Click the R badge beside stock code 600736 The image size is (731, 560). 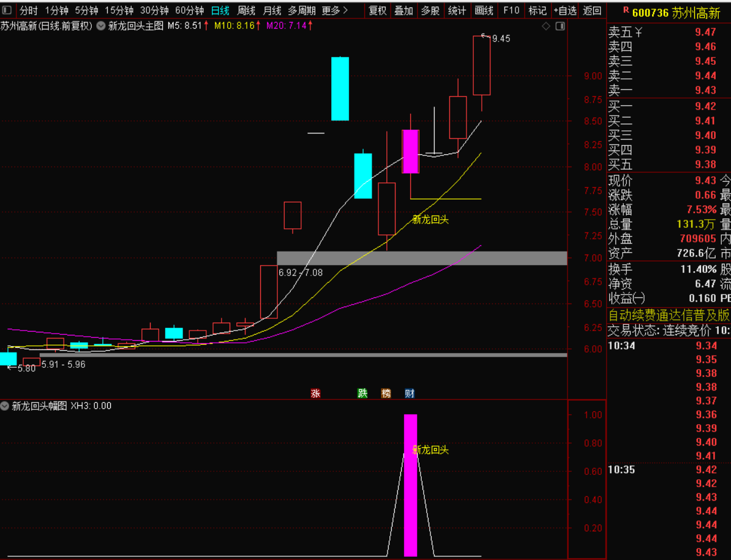point(626,10)
